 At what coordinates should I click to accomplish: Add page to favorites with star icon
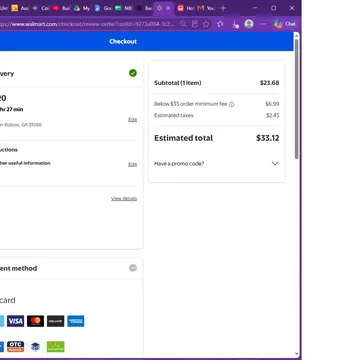coord(206,24)
